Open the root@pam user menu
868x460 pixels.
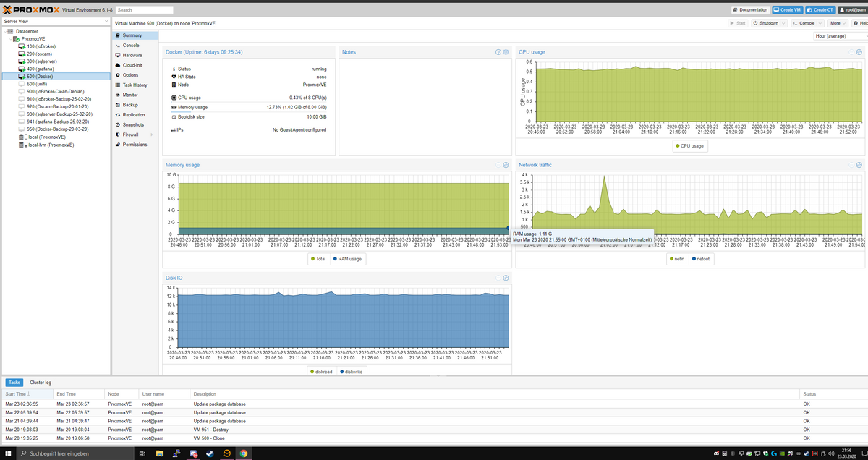pyautogui.click(x=851, y=9)
